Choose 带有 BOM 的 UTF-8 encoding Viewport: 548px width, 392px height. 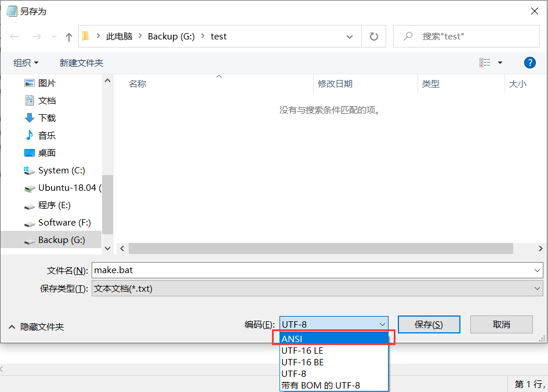(x=334, y=385)
